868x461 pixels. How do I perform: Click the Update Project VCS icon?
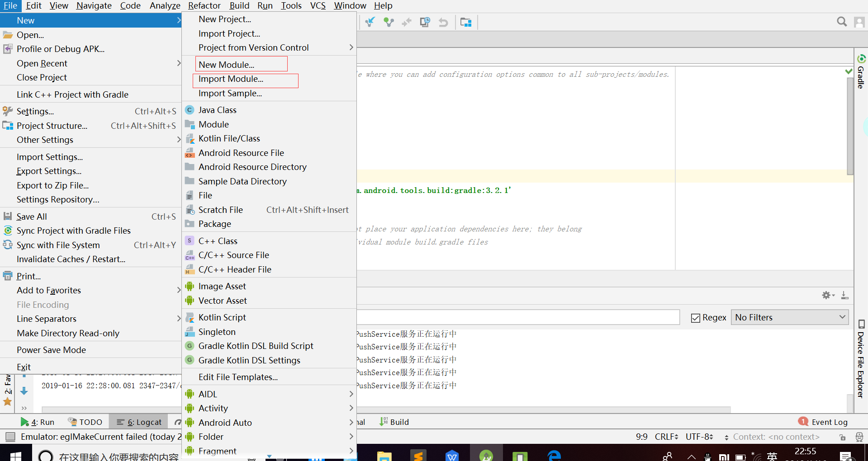pos(370,22)
